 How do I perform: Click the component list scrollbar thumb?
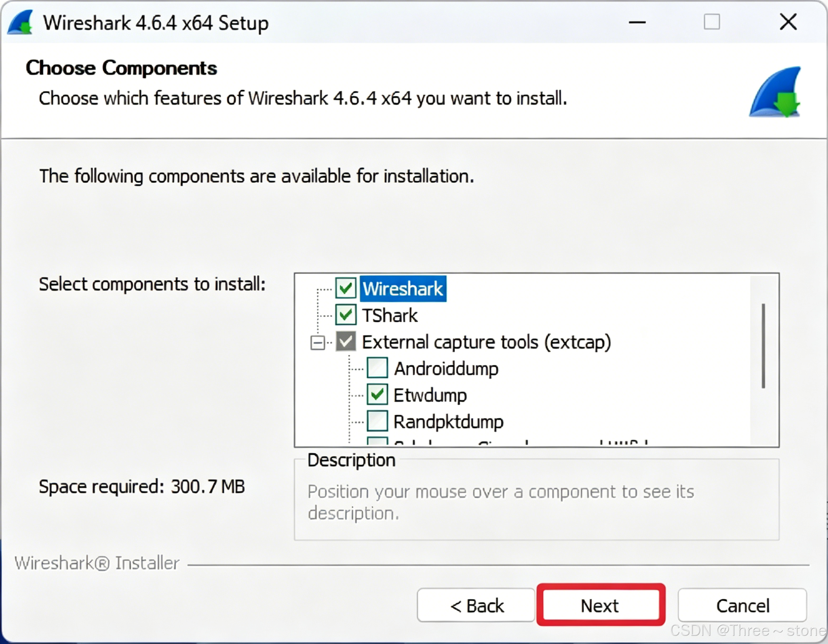click(x=763, y=346)
